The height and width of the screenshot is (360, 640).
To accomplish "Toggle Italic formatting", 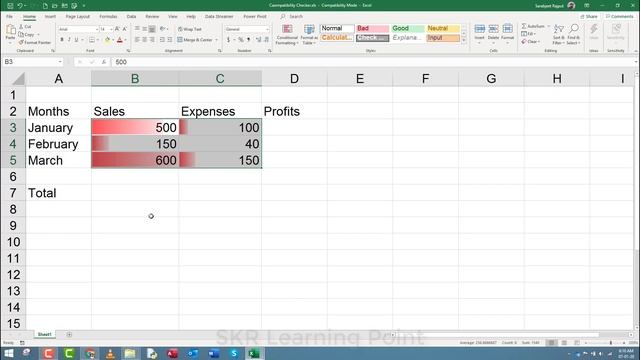I will click(x=69, y=40).
